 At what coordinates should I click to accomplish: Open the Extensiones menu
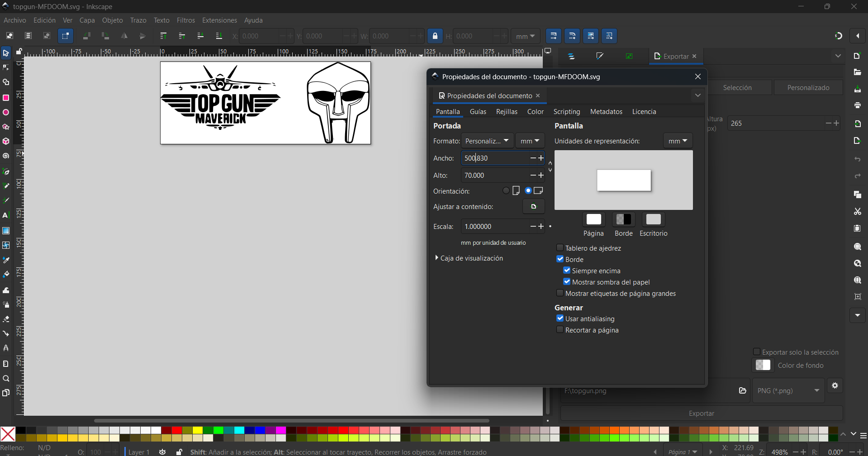(219, 20)
